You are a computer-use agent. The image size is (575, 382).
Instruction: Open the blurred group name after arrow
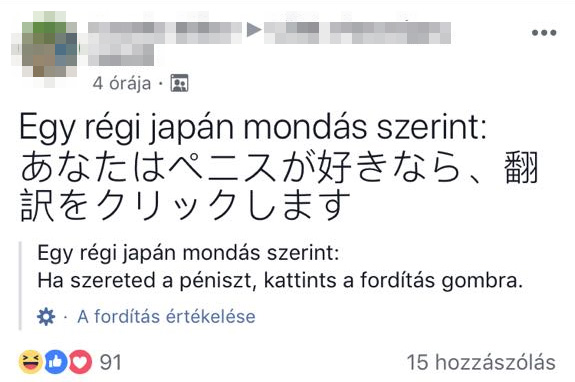[x=357, y=33]
